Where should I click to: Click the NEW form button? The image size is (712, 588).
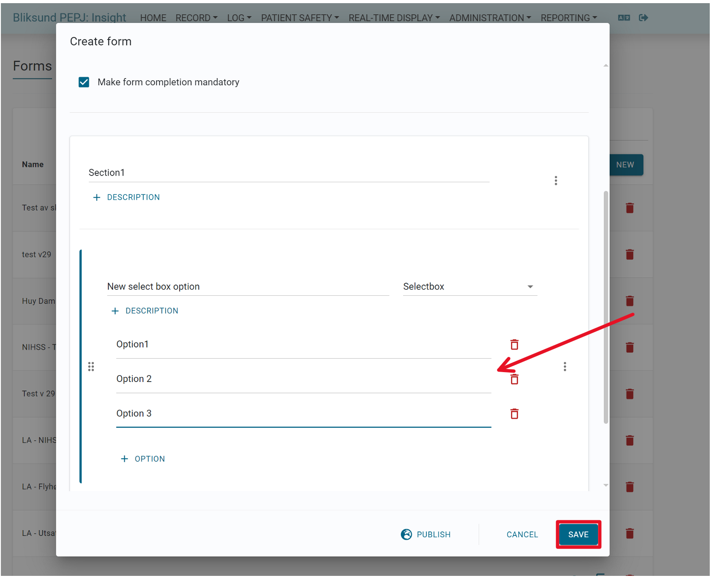point(626,165)
